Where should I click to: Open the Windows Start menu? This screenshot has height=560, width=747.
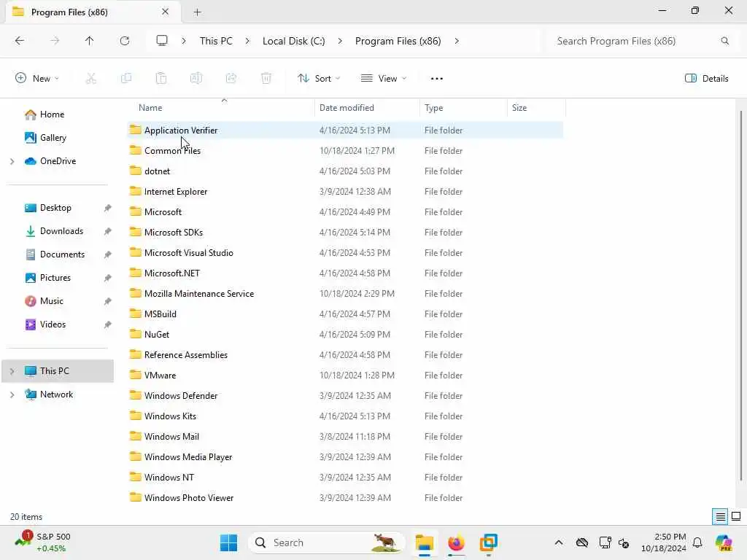point(228,542)
